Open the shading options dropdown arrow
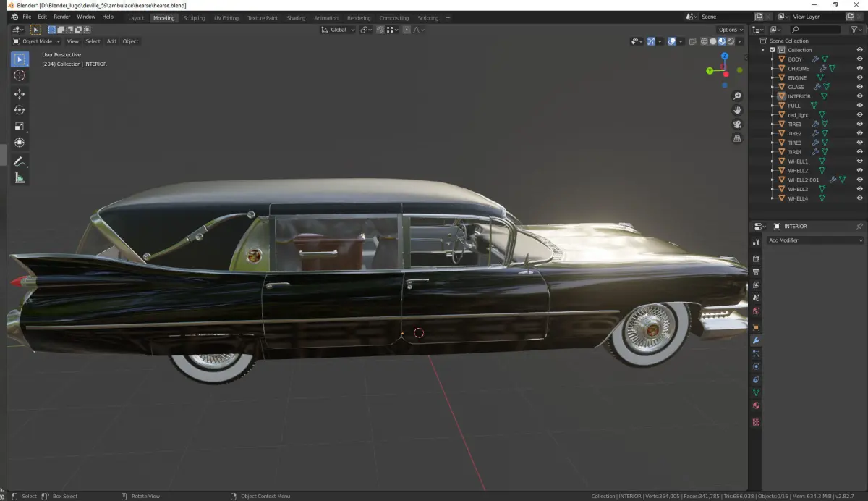The width and height of the screenshot is (868, 501). [740, 41]
